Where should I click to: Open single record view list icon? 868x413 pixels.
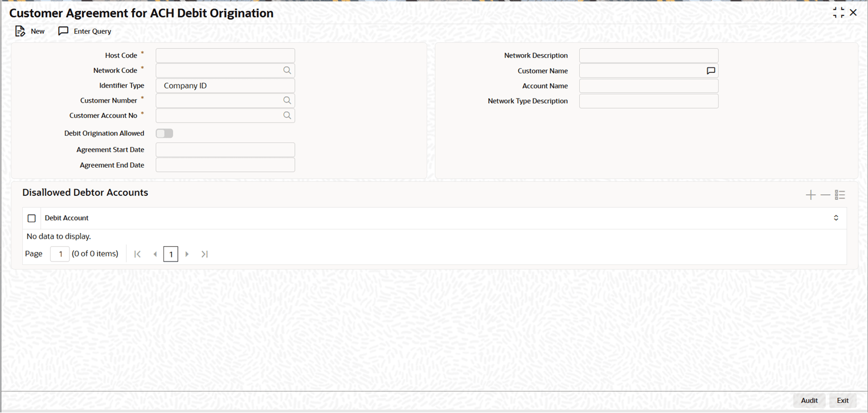pyautogui.click(x=840, y=195)
